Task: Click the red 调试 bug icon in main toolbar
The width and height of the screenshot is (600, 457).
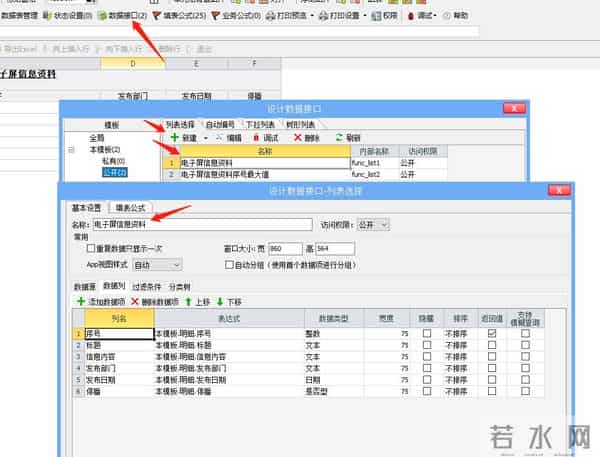Action: coord(411,16)
